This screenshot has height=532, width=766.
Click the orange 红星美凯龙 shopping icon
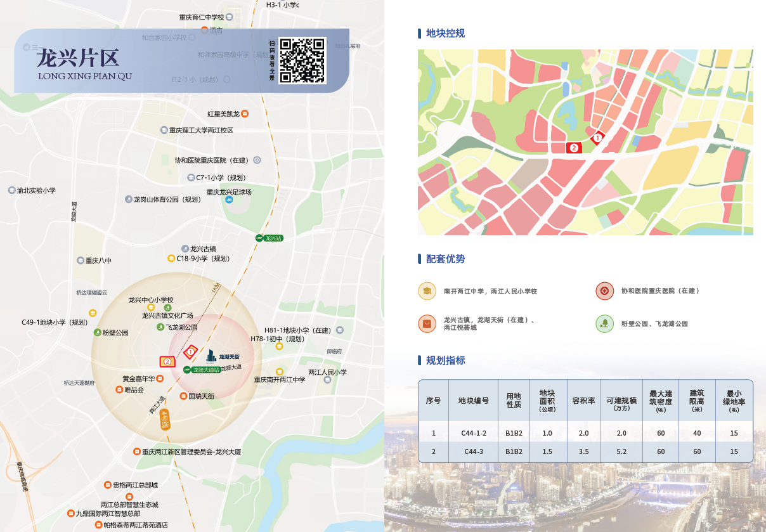point(245,114)
